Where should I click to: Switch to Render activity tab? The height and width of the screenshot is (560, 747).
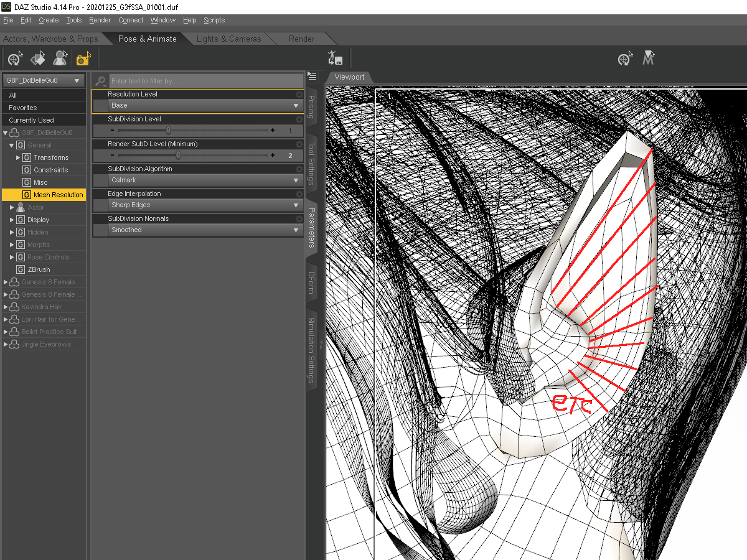tap(301, 39)
